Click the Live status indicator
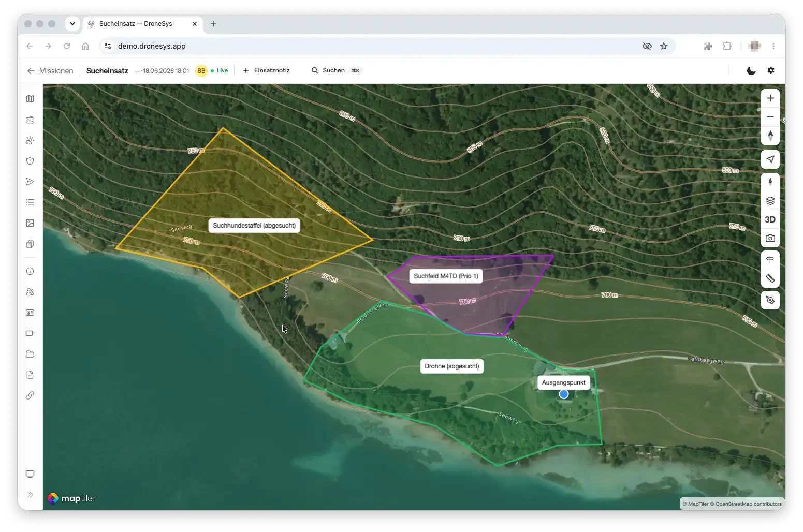The image size is (803, 532). point(220,71)
